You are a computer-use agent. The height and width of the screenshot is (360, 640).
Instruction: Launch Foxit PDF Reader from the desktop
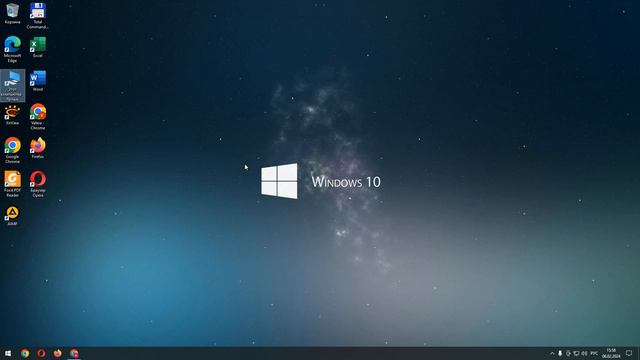coord(13,184)
